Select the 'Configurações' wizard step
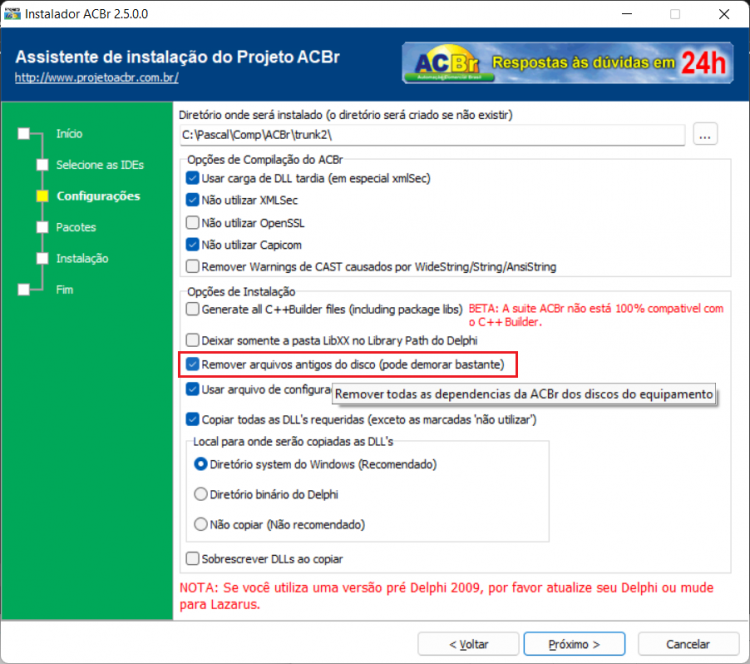The image size is (750, 664). [98, 196]
